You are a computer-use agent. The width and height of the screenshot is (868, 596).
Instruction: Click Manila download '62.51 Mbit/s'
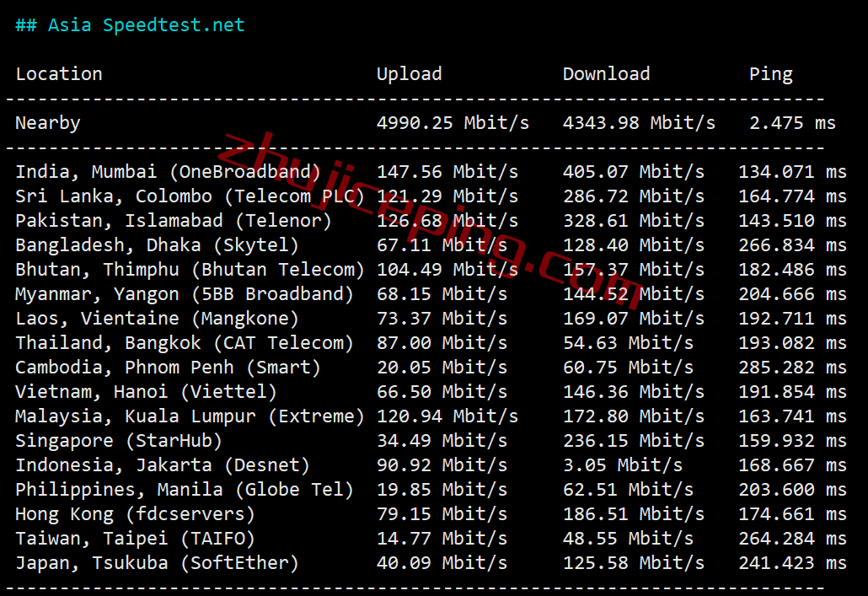point(628,489)
